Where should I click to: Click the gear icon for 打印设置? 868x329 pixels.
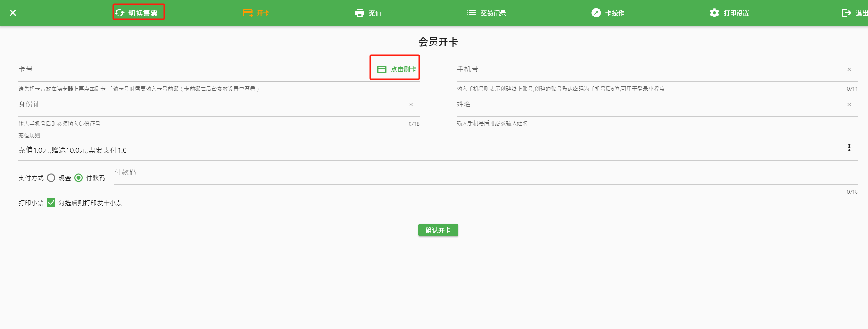(x=714, y=13)
